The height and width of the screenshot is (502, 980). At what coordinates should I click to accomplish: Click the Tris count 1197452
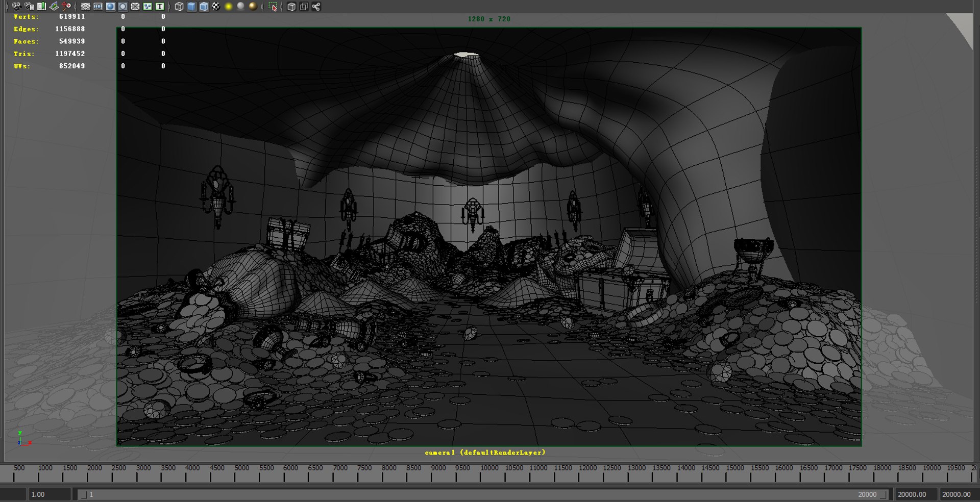pos(70,54)
